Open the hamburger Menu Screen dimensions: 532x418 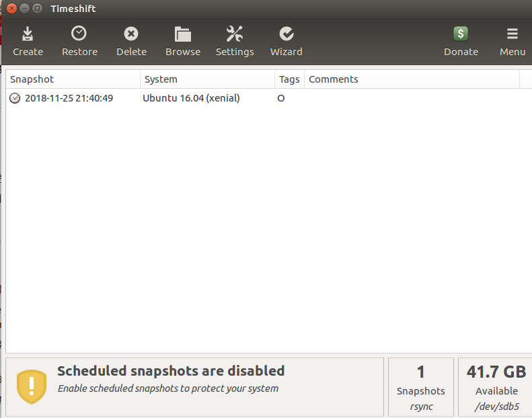pyautogui.click(x=512, y=41)
